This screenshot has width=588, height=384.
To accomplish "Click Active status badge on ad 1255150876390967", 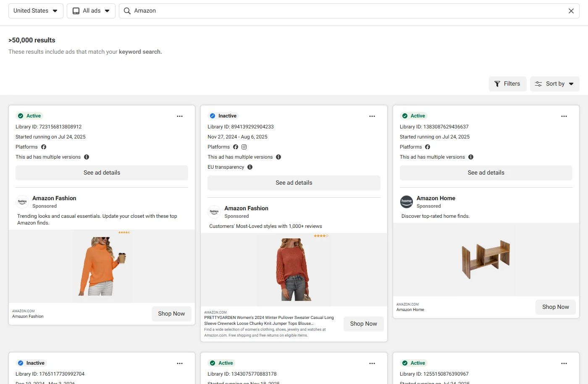I will [414, 363].
